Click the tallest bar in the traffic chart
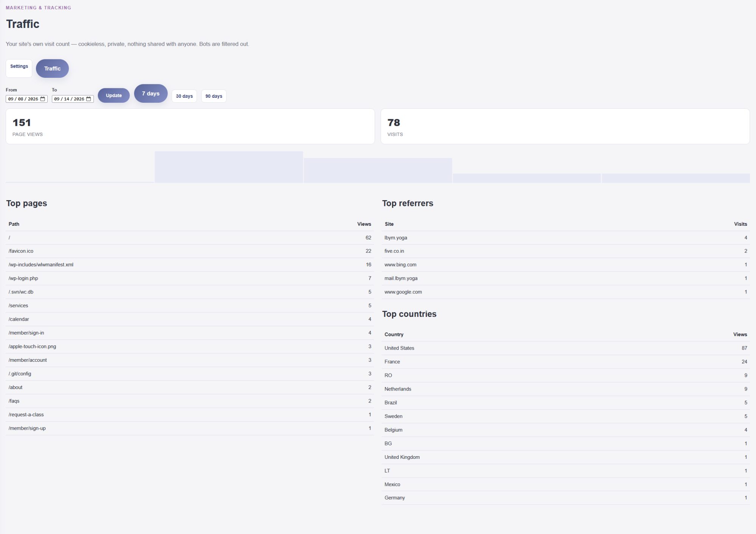756x534 pixels. tap(229, 167)
